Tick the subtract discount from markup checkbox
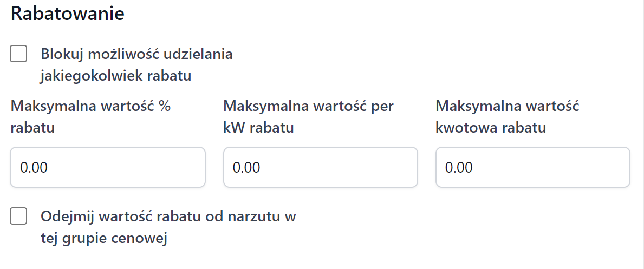The width and height of the screenshot is (644, 269). [x=19, y=217]
